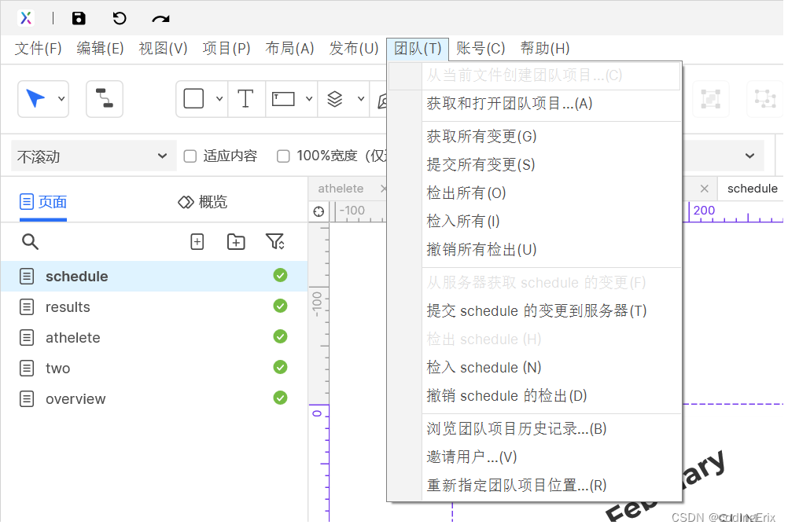Choose 检入 schedule (N)
788x532 pixels.
point(535,368)
